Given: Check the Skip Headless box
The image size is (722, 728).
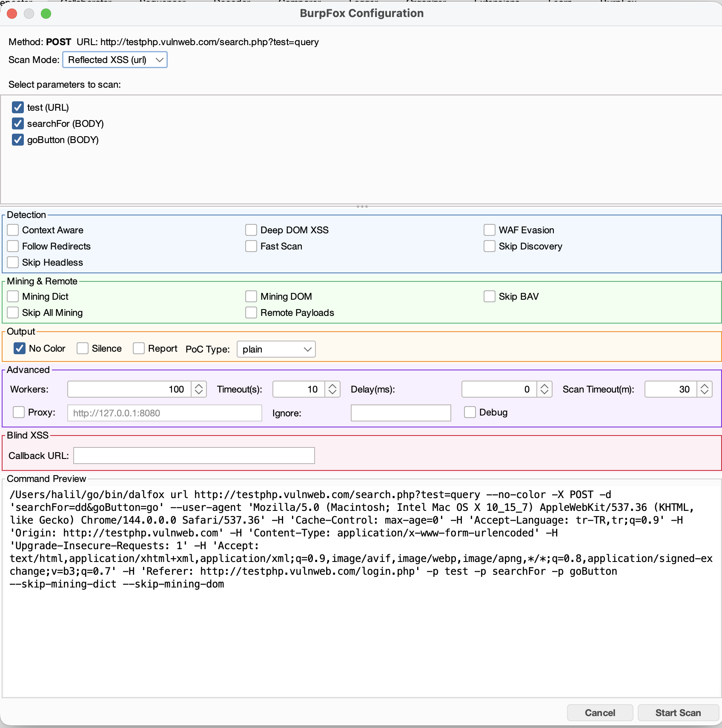Looking at the screenshot, I should [13, 262].
